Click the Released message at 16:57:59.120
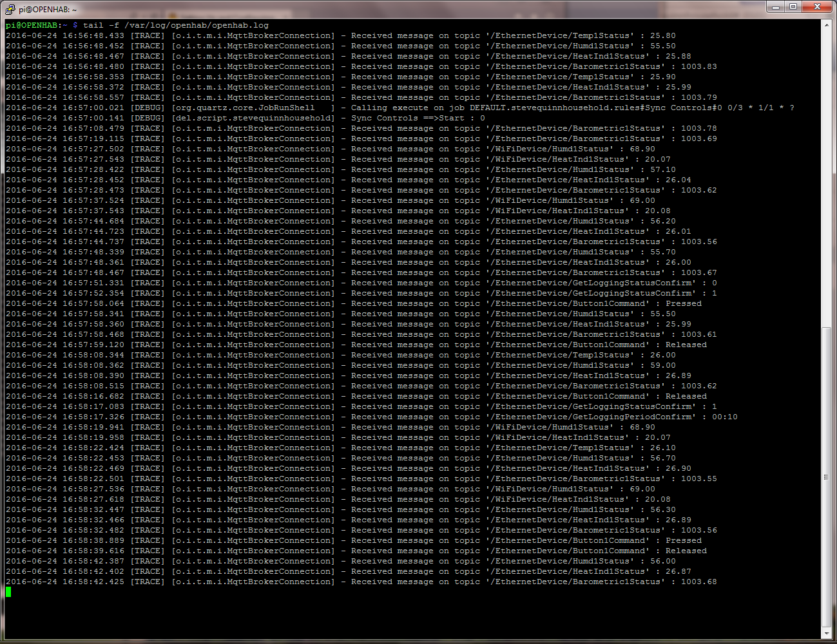The image size is (837, 644). click(x=686, y=345)
